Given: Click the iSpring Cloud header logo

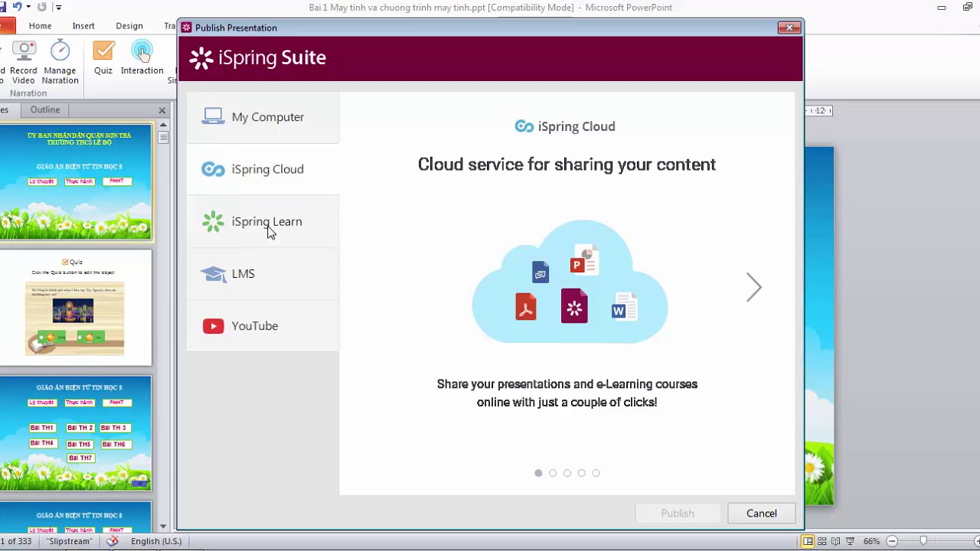Looking at the screenshot, I should tap(565, 126).
